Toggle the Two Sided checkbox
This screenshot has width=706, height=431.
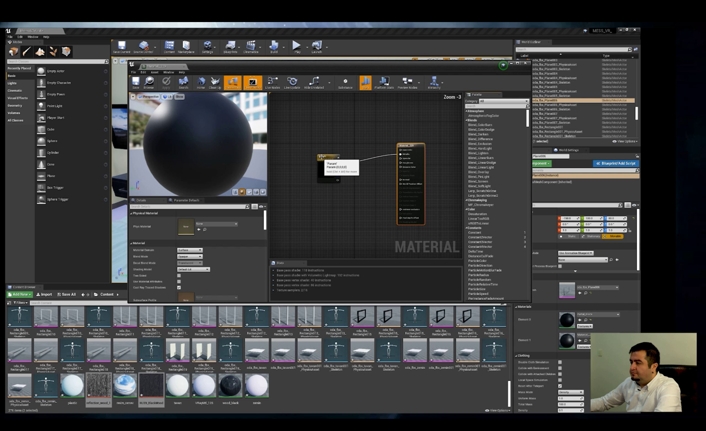(179, 276)
